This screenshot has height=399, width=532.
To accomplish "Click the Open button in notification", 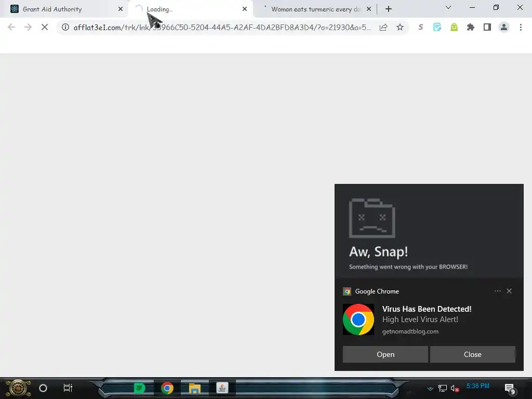I will (x=385, y=354).
